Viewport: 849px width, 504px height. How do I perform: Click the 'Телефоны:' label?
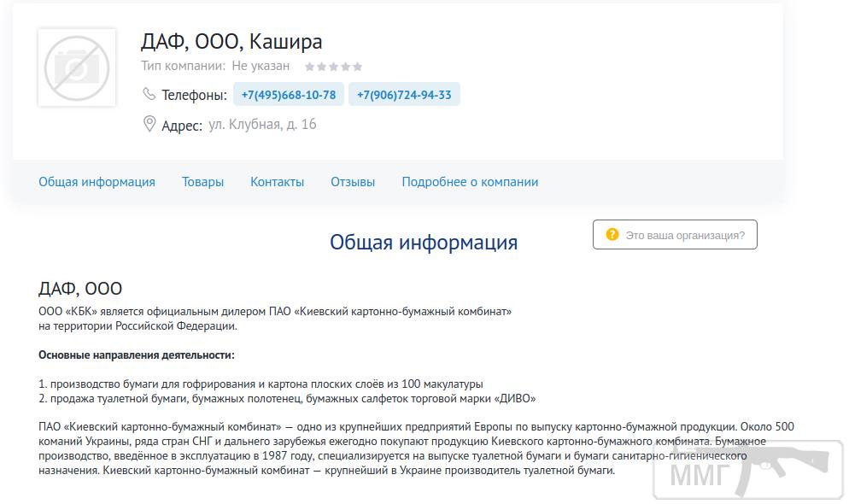click(x=195, y=96)
